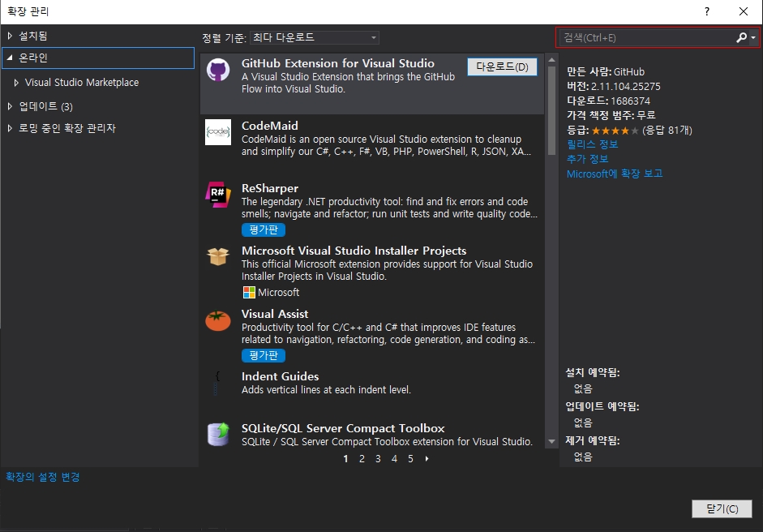Click the Visual Assist tomato icon
This screenshot has height=532, width=763.
(x=218, y=321)
